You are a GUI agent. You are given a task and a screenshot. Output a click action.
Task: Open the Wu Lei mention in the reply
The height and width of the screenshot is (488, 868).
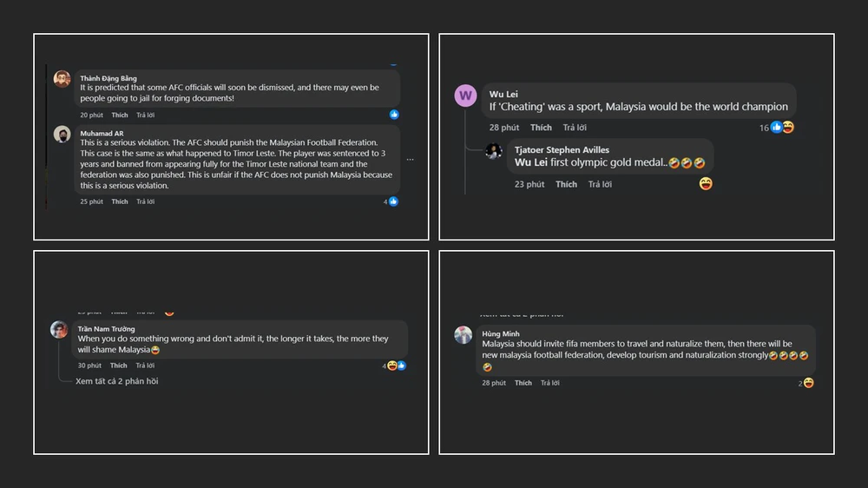point(529,162)
